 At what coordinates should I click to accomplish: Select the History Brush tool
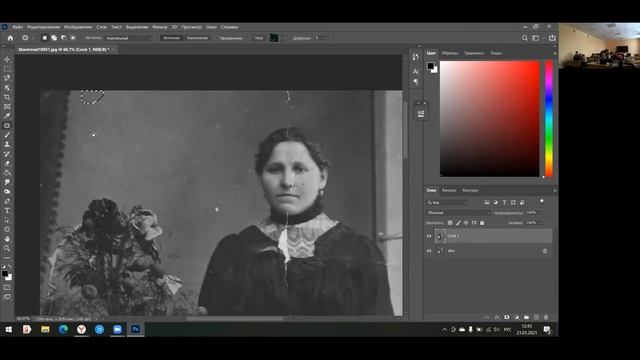click(x=7, y=154)
